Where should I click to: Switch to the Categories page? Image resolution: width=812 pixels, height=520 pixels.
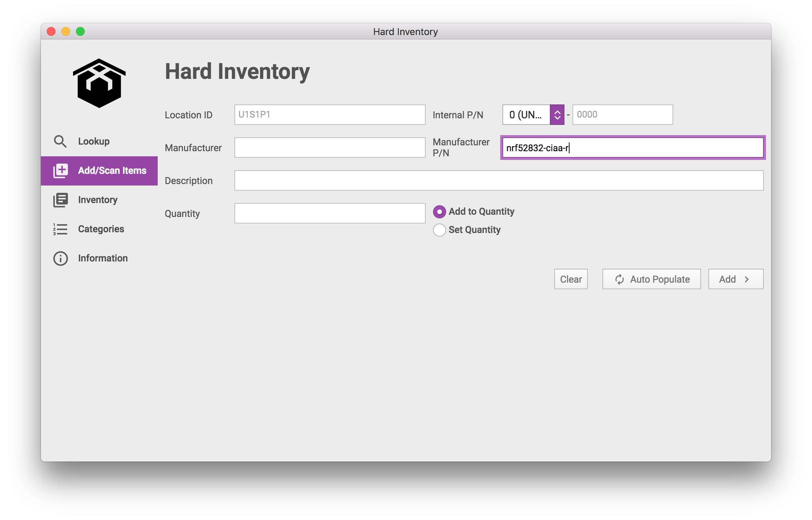pyautogui.click(x=101, y=229)
